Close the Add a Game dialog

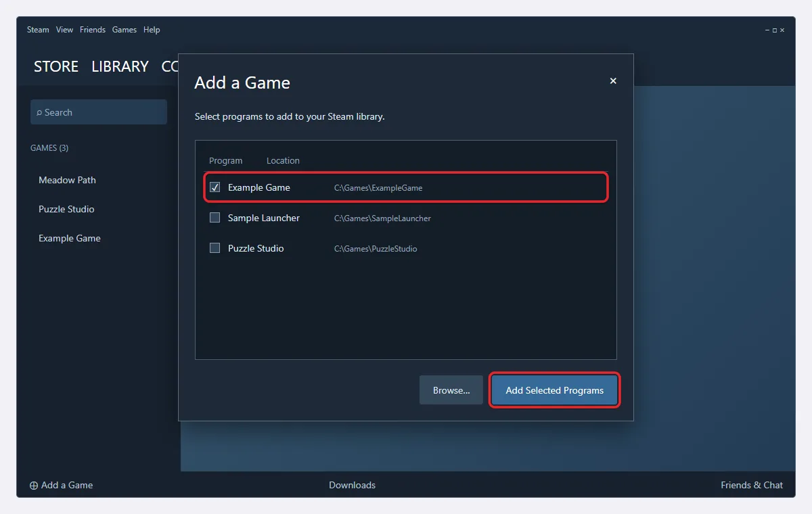coord(613,80)
